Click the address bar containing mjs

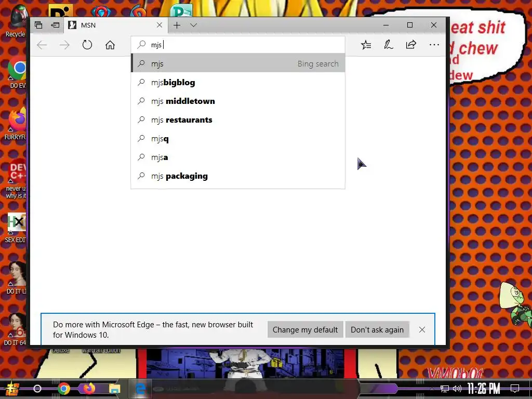click(x=238, y=45)
